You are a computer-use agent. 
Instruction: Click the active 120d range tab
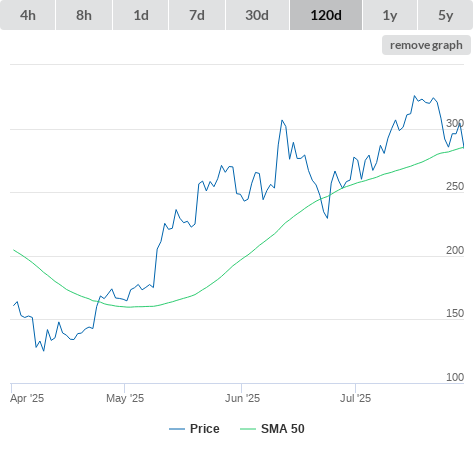tap(326, 15)
